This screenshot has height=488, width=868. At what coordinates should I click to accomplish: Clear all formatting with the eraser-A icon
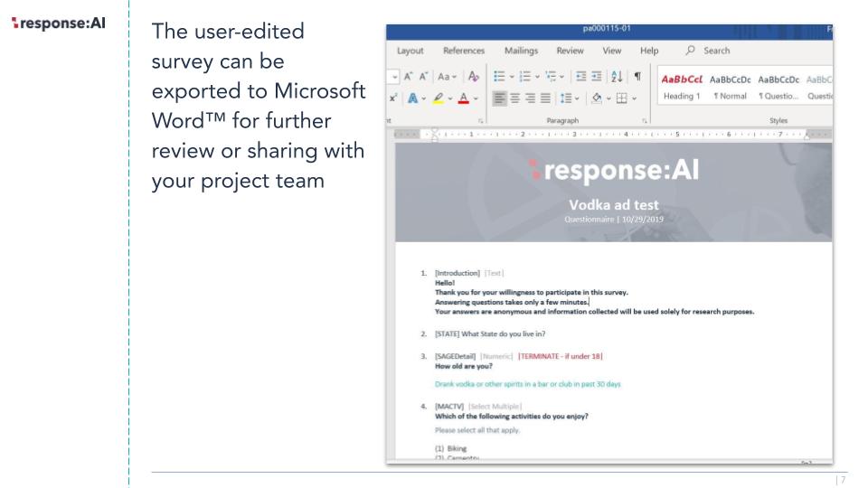473,76
